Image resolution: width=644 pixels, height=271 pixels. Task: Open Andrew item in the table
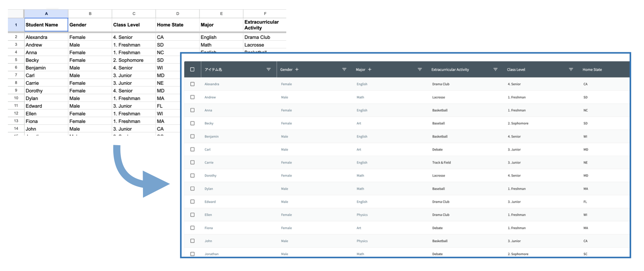pos(210,97)
